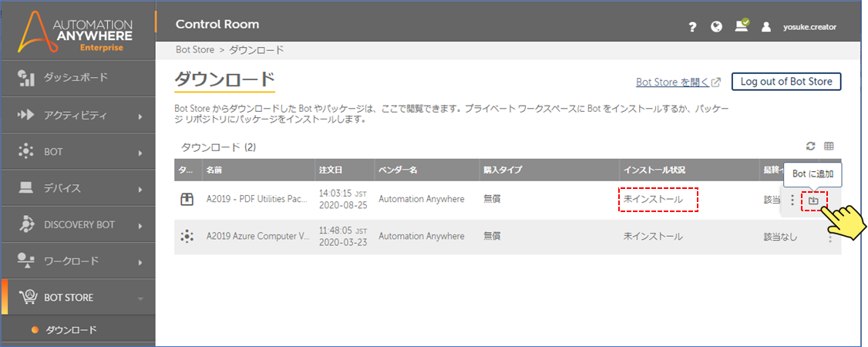Screen dimensions: 868x347
Task: Expand the DISCOVERY BOT submenu arrow
Action: point(140,226)
